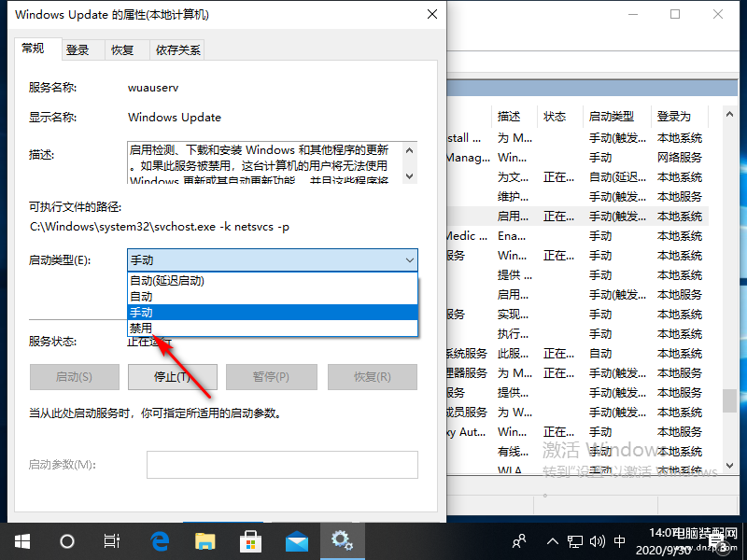
Task: Click services list scrollbar up arrow
Action: 729,114
